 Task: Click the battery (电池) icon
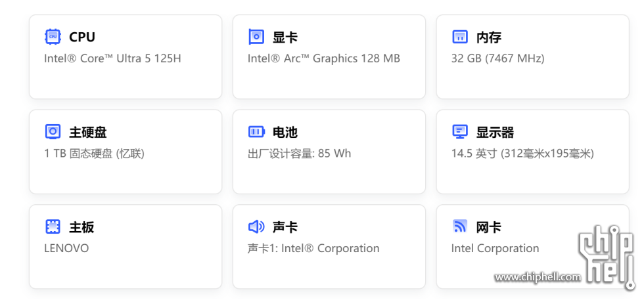pos(256,132)
